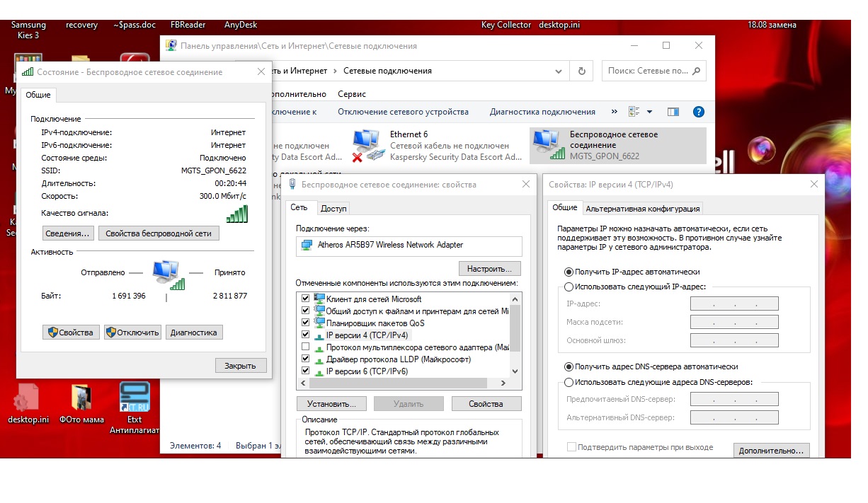The image size is (868, 503).
Task: Enable Протокол мультиплексора сетевого адаптера checkbox
Action: pyautogui.click(x=306, y=347)
